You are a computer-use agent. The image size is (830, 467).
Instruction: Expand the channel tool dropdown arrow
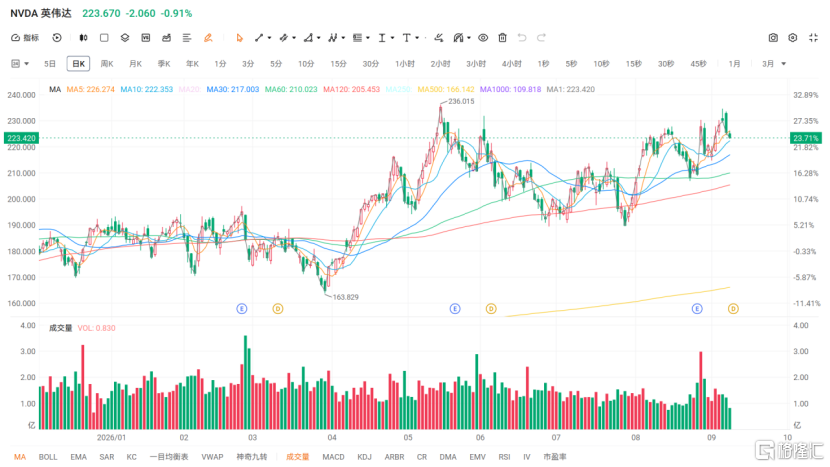pyautogui.click(x=294, y=38)
